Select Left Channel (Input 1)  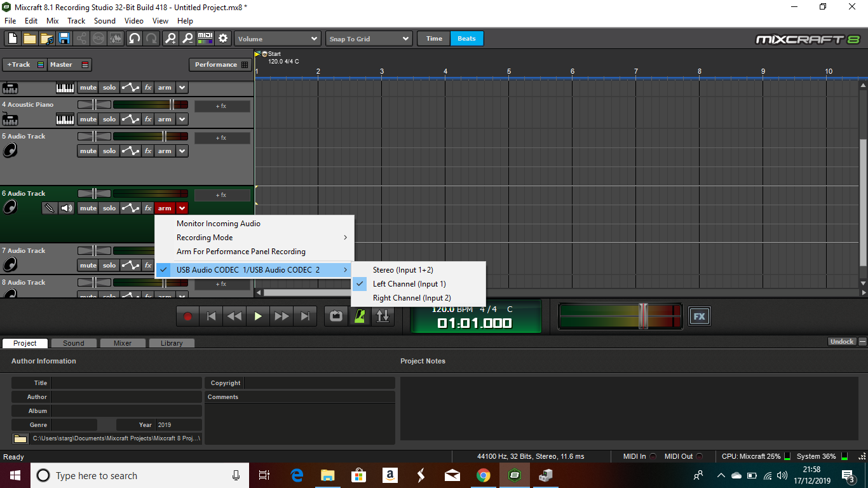point(418,284)
